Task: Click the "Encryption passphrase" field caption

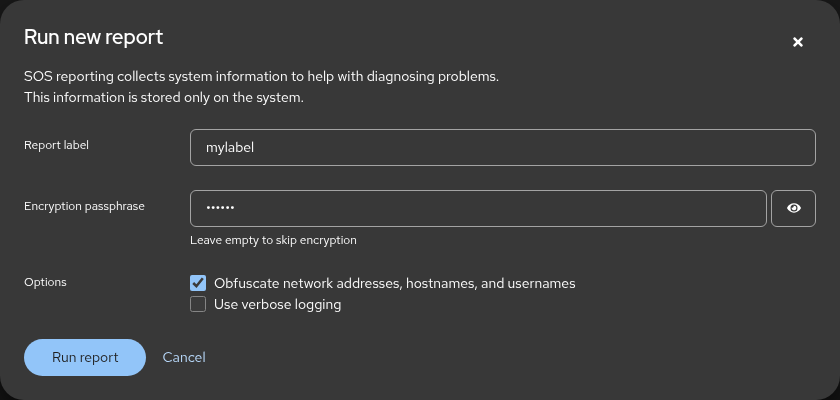Action: click(x=84, y=206)
